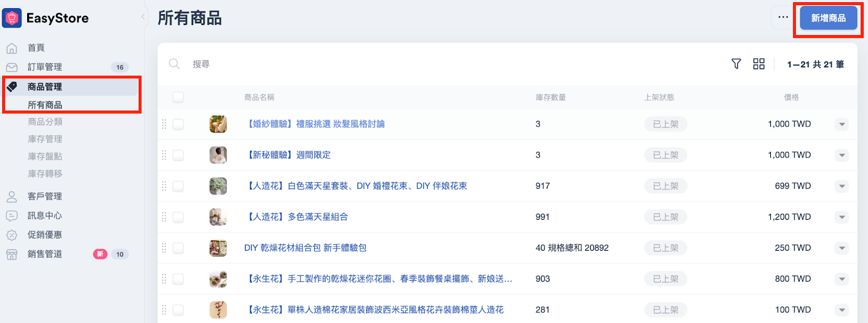Click thumbnail of 【新秘體驗】週間限定 product
The image size is (868, 323).
point(218,155)
